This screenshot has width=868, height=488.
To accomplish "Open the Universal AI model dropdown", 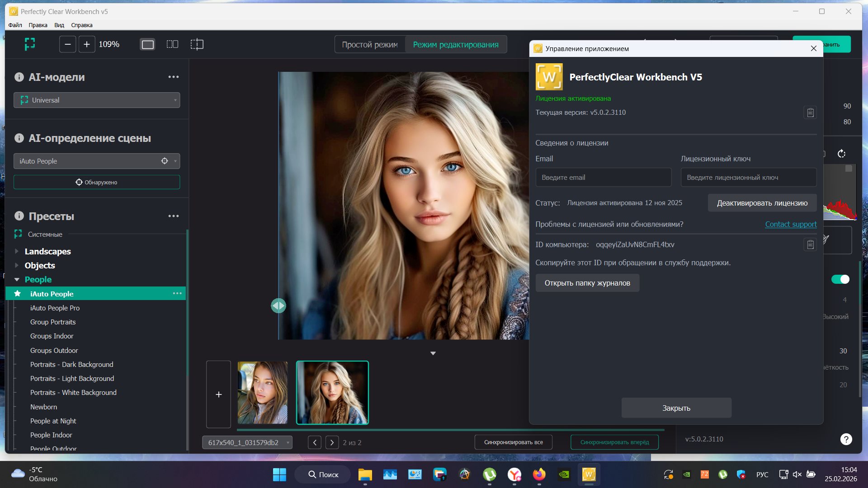I will [97, 100].
